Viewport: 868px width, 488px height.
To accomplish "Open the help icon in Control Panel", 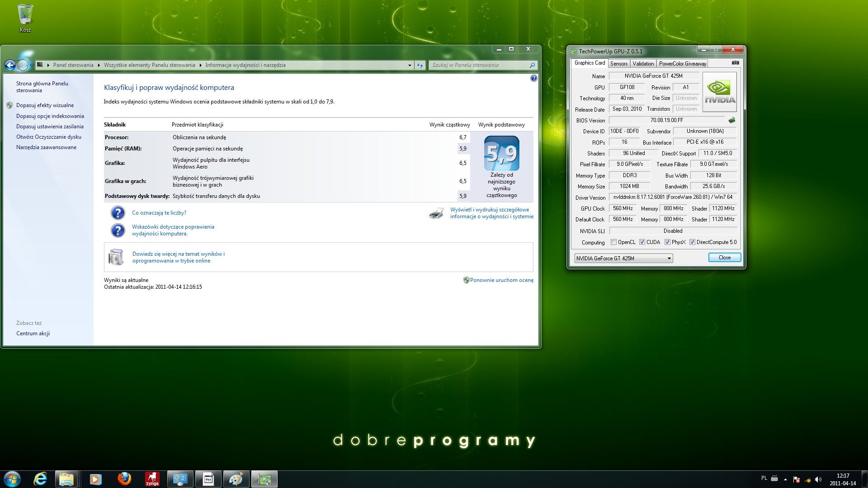I will pos(533,78).
